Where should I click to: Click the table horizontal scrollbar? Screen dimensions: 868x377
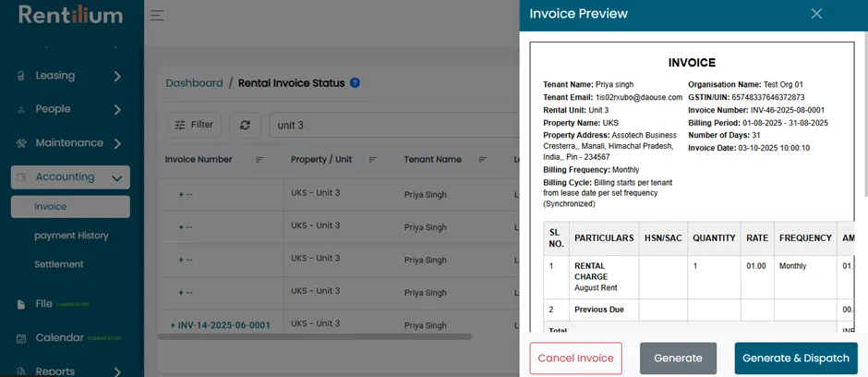click(315, 336)
